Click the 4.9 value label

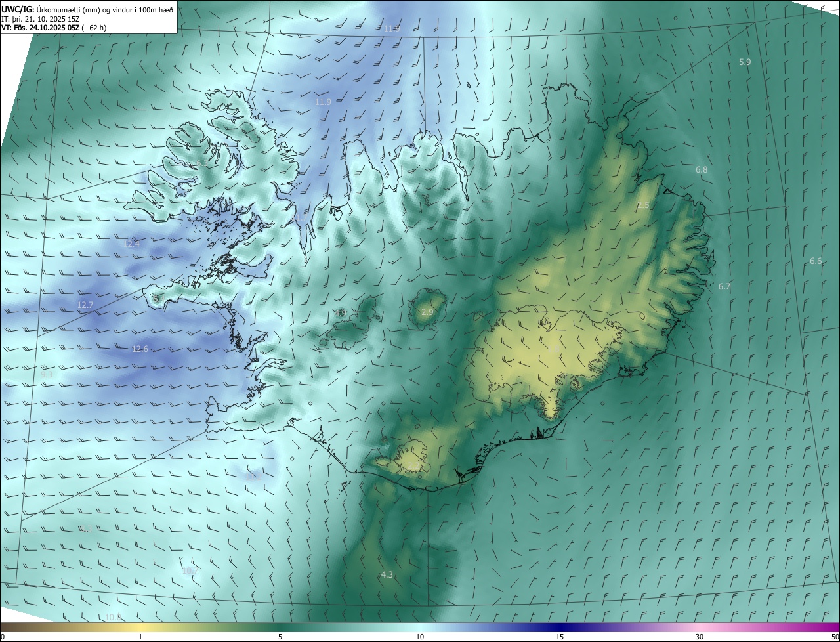click(341, 313)
